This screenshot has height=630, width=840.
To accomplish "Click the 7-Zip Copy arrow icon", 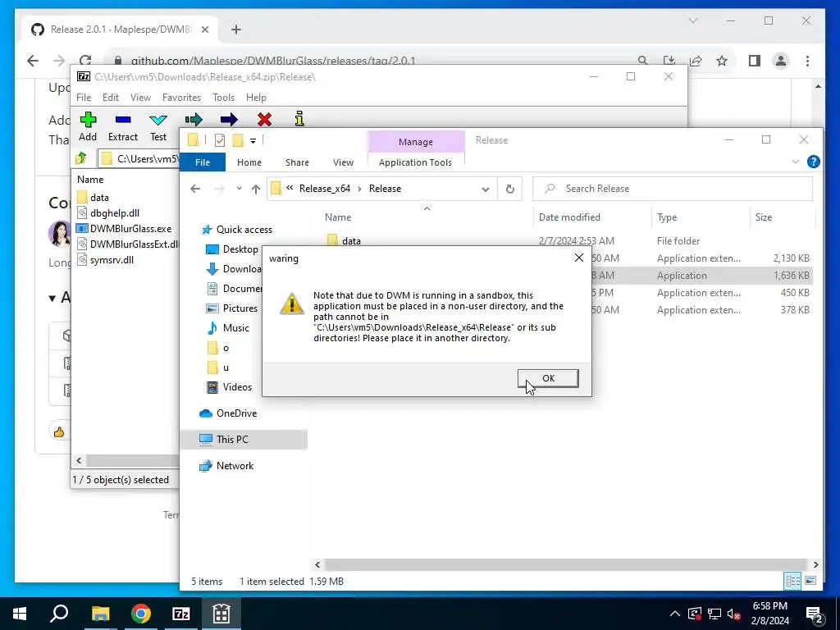I will (194, 120).
